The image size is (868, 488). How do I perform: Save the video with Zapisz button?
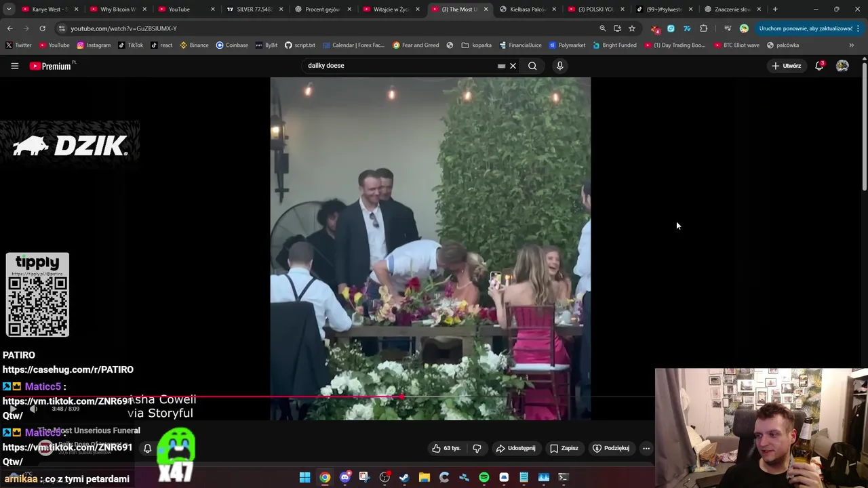[x=564, y=448]
